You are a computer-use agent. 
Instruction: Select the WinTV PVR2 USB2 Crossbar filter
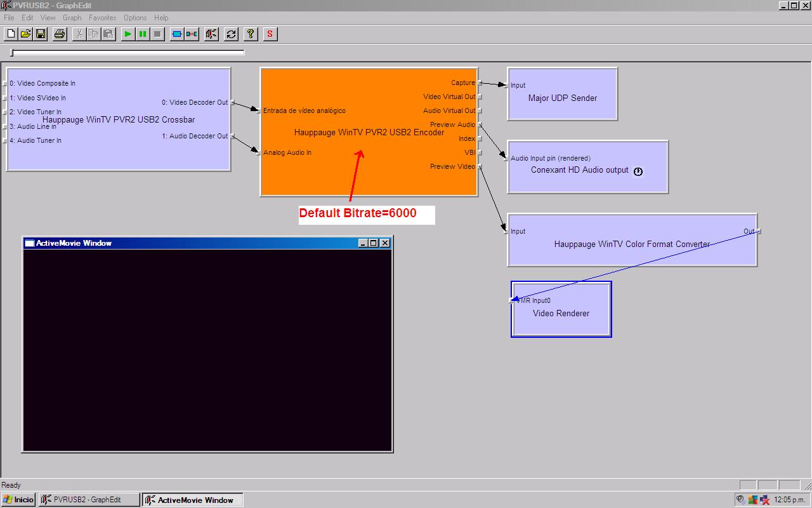pyautogui.click(x=119, y=119)
